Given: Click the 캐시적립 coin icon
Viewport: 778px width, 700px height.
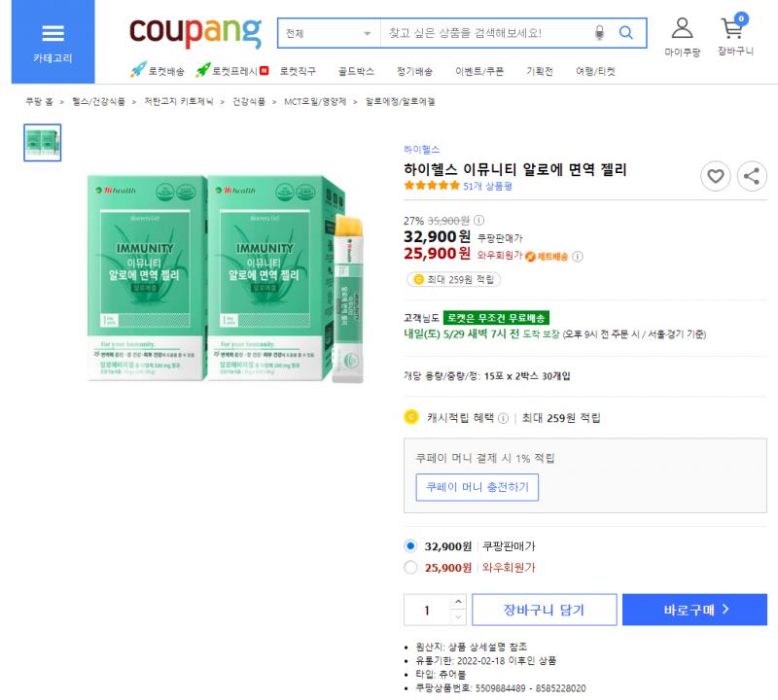Looking at the screenshot, I should click(x=410, y=417).
